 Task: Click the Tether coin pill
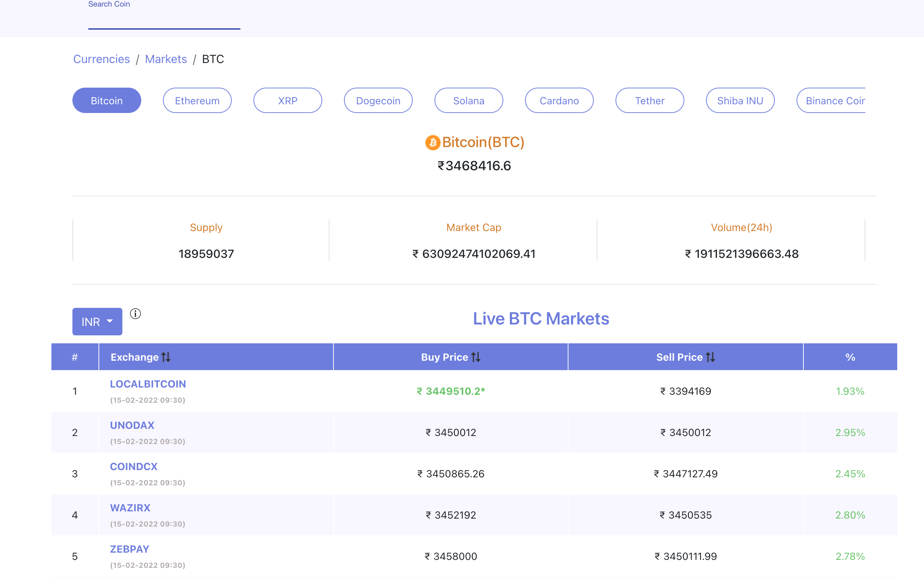click(650, 100)
